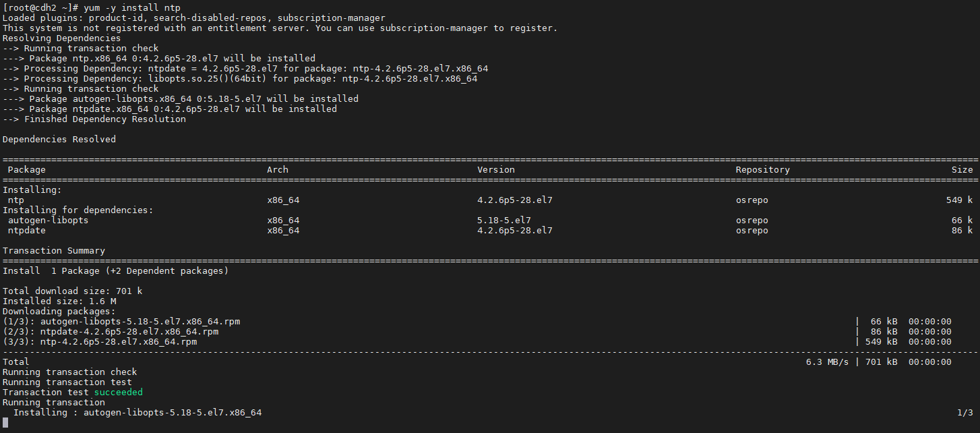
Task: Click the 'Size' column header
Action: click(x=962, y=169)
